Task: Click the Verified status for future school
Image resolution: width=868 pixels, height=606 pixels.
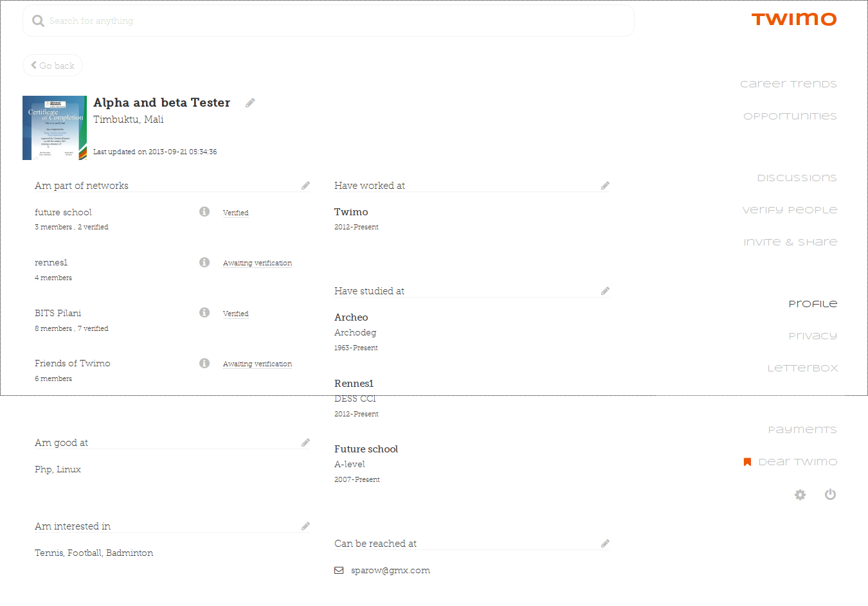Action: (235, 213)
